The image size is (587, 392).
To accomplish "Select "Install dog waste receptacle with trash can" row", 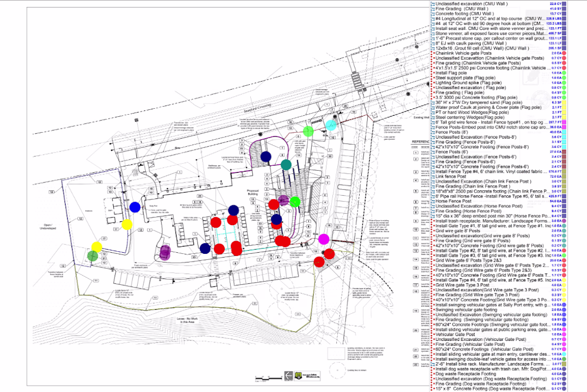I will click(498, 369).
